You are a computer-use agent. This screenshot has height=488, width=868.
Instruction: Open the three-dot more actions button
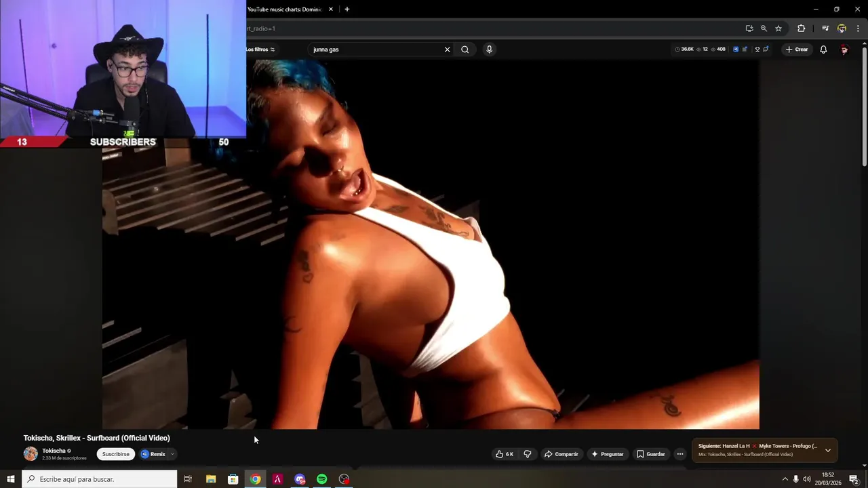pyautogui.click(x=680, y=454)
